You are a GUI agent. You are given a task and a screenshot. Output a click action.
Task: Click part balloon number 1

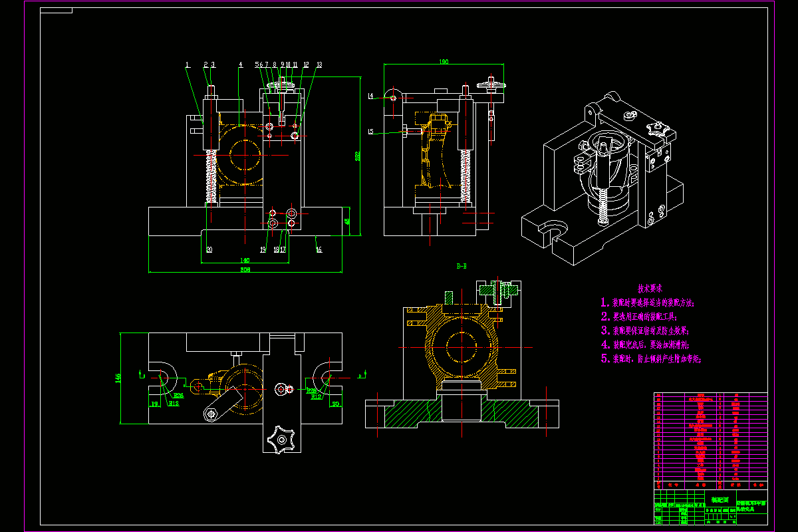188,65
